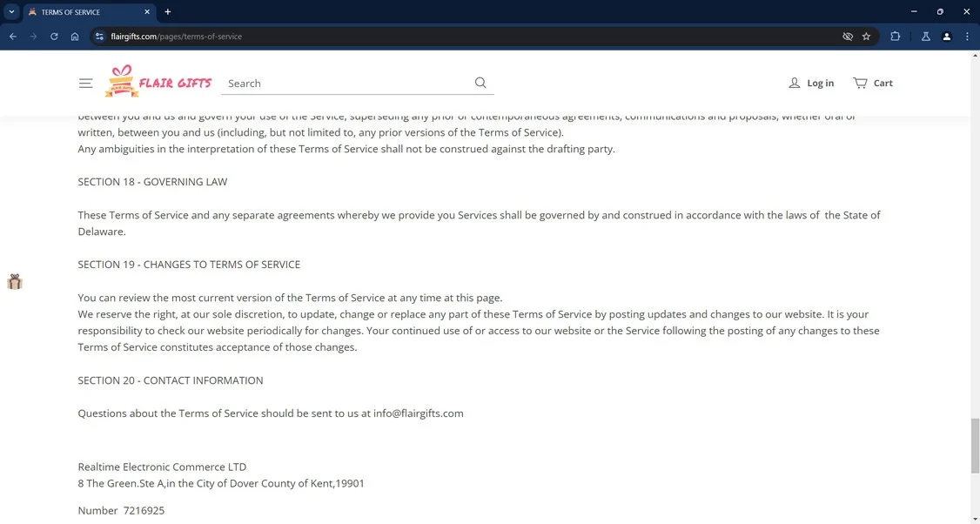Reload the page
This screenshot has width=980, height=524.
coord(54,37)
